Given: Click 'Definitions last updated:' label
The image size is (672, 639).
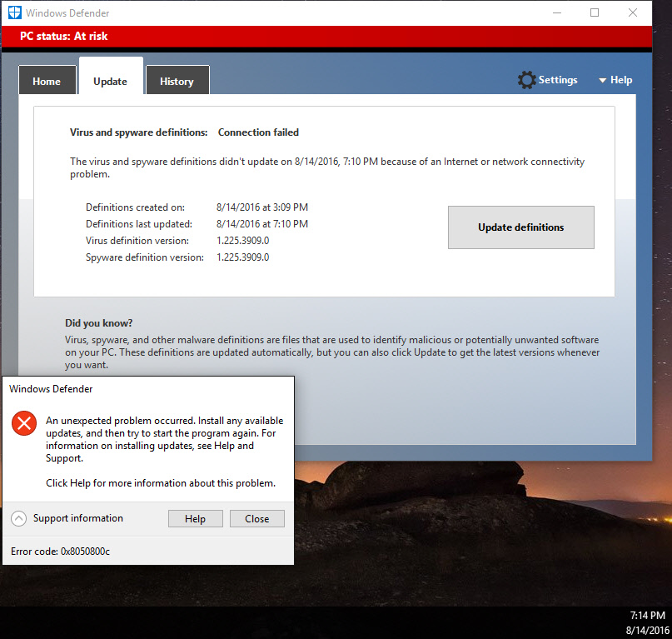Looking at the screenshot, I should pyautogui.click(x=139, y=224).
